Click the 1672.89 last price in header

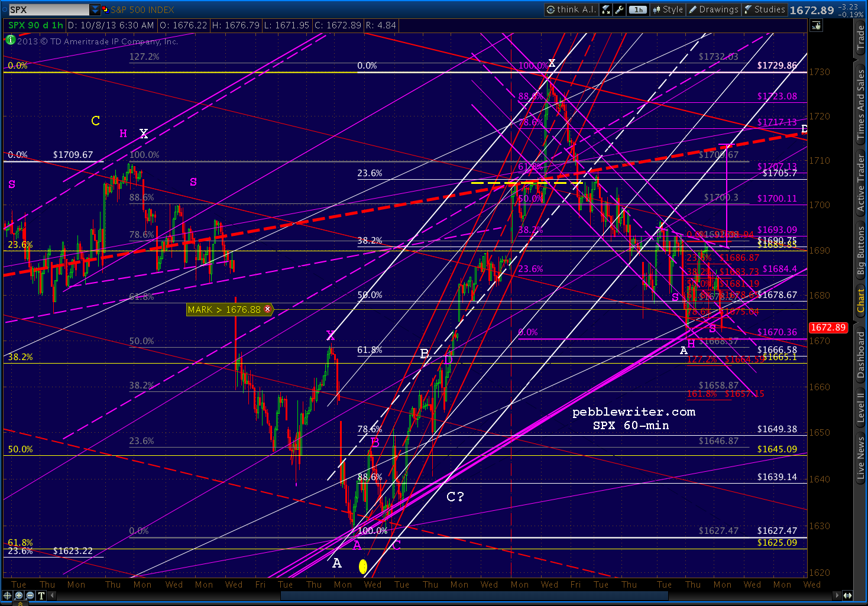point(812,10)
